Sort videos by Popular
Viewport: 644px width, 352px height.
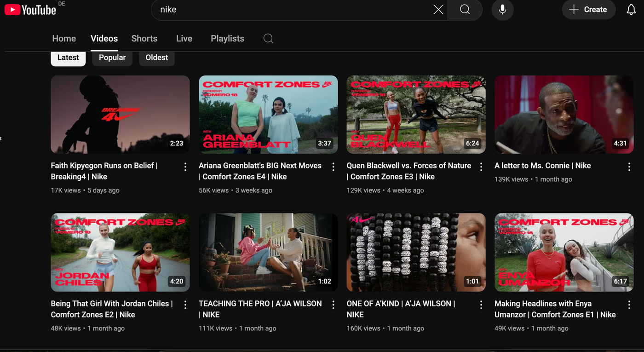pos(112,58)
